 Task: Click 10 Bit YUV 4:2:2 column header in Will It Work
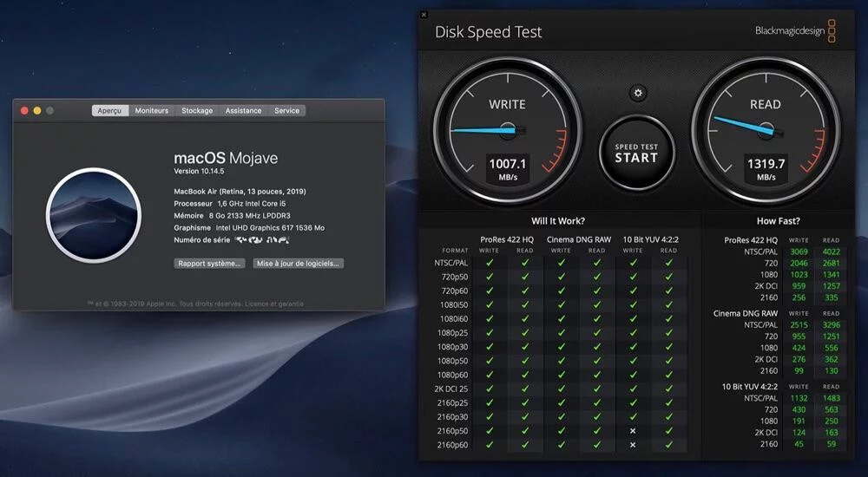pyautogui.click(x=651, y=239)
